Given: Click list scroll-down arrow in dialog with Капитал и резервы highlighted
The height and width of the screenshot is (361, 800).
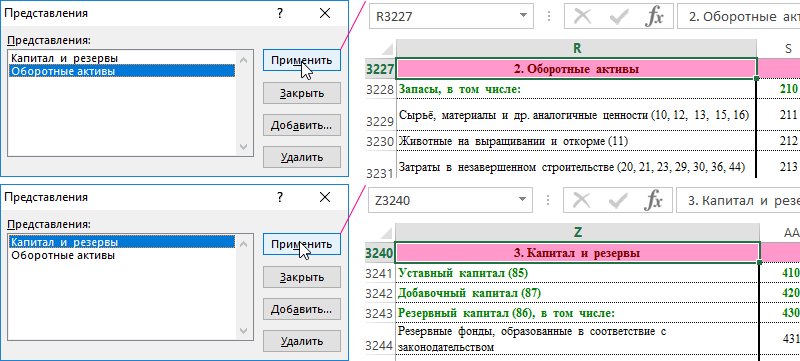Looking at the screenshot, I should click(244, 330).
